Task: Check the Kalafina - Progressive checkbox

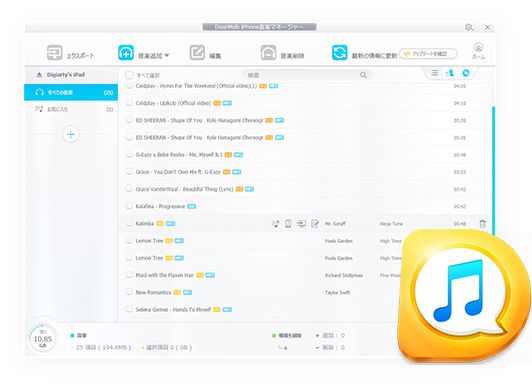Action: 129,206
